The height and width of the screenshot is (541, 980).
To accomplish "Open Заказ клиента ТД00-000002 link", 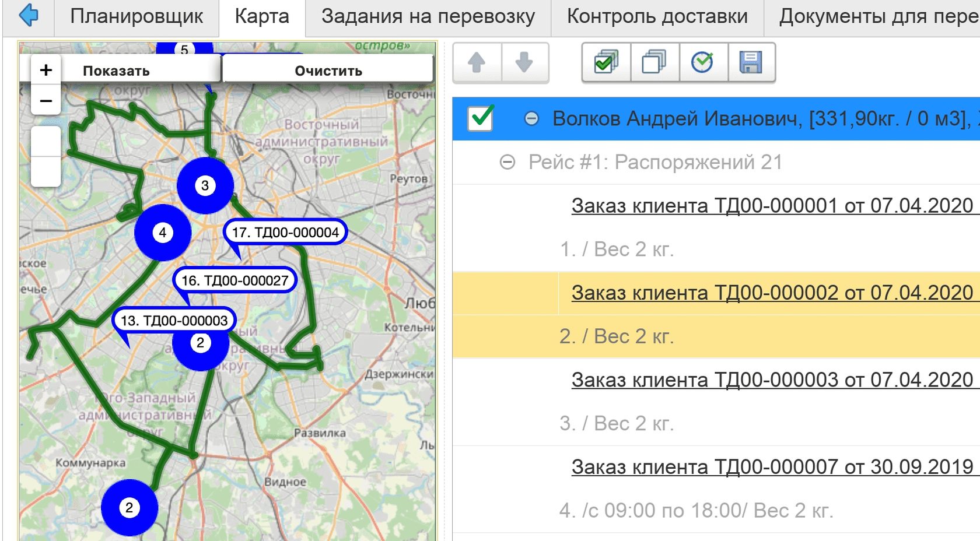I will pos(772,293).
